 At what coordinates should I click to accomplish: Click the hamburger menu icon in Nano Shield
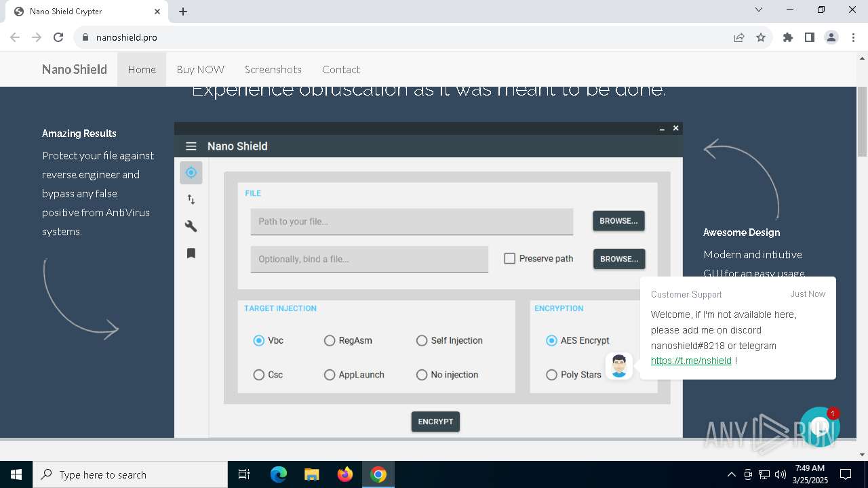pyautogui.click(x=191, y=146)
